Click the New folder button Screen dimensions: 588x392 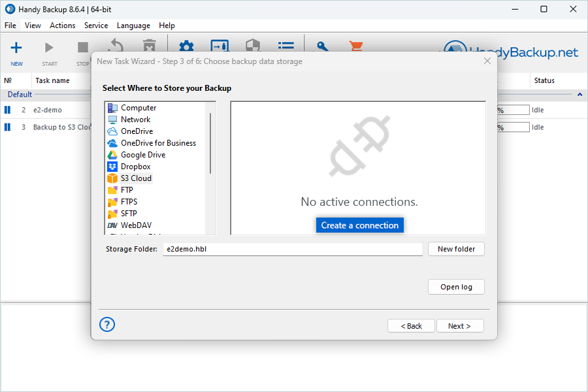click(x=456, y=249)
